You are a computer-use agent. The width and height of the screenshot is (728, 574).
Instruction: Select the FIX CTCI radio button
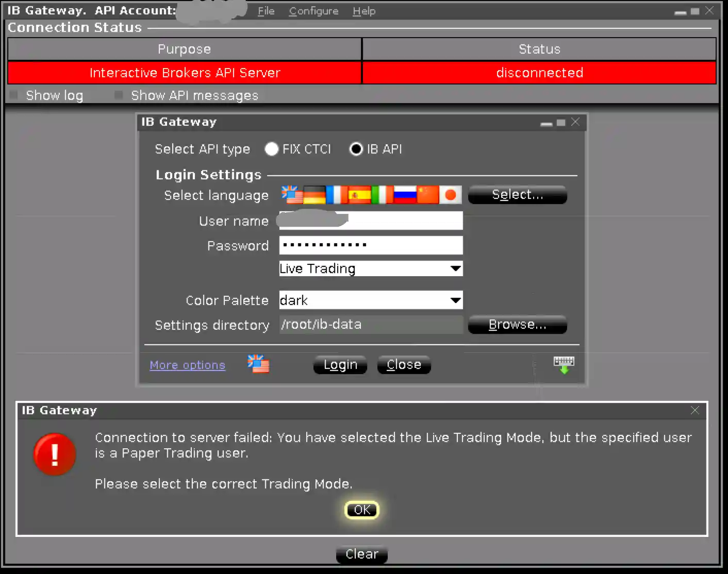(x=272, y=149)
